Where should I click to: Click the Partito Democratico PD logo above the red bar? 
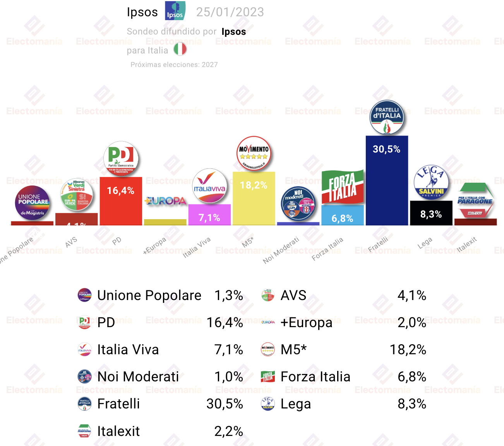tap(121, 159)
